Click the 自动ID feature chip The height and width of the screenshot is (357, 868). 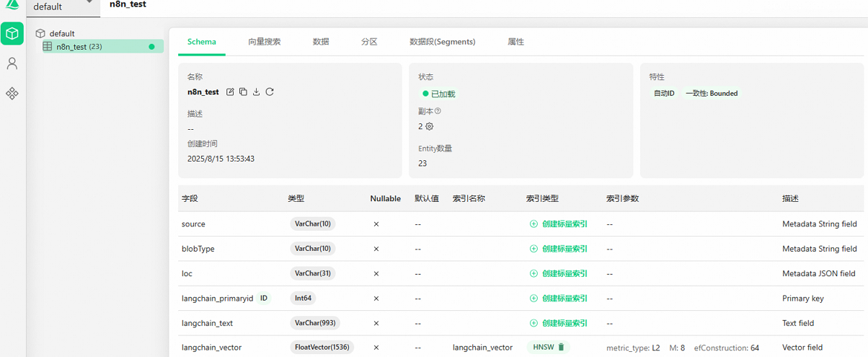pyautogui.click(x=664, y=93)
